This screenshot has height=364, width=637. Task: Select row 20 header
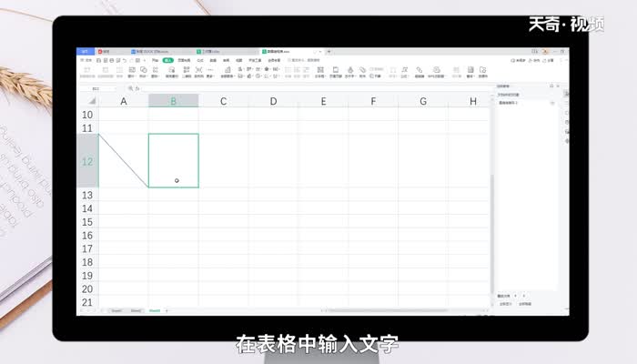tap(87, 288)
